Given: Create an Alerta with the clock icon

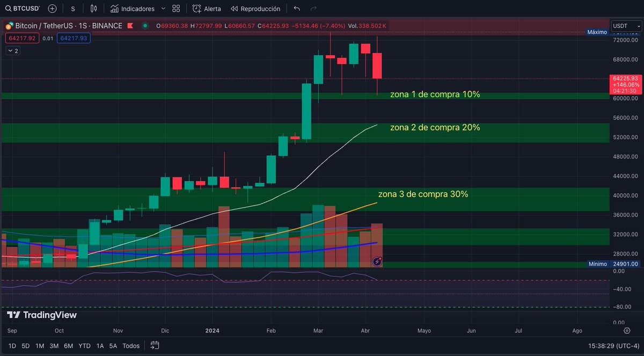Looking at the screenshot, I should [206, 9].
